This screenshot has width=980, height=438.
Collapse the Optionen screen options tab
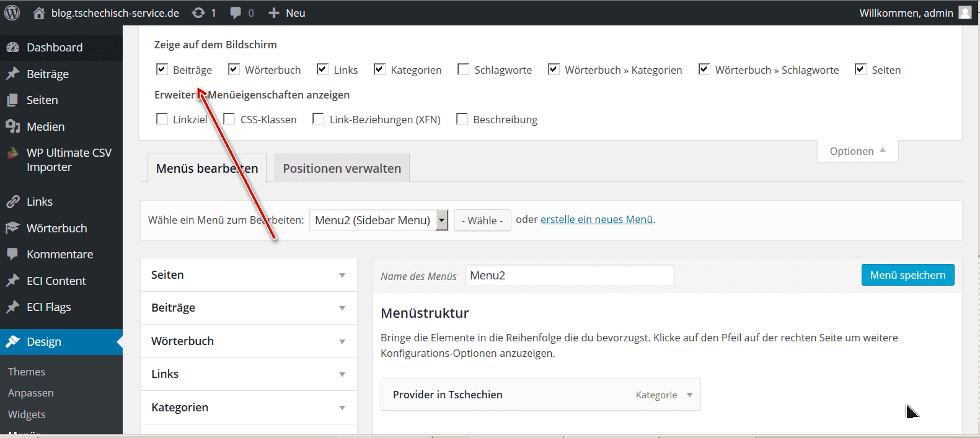(x=858, y=151)
